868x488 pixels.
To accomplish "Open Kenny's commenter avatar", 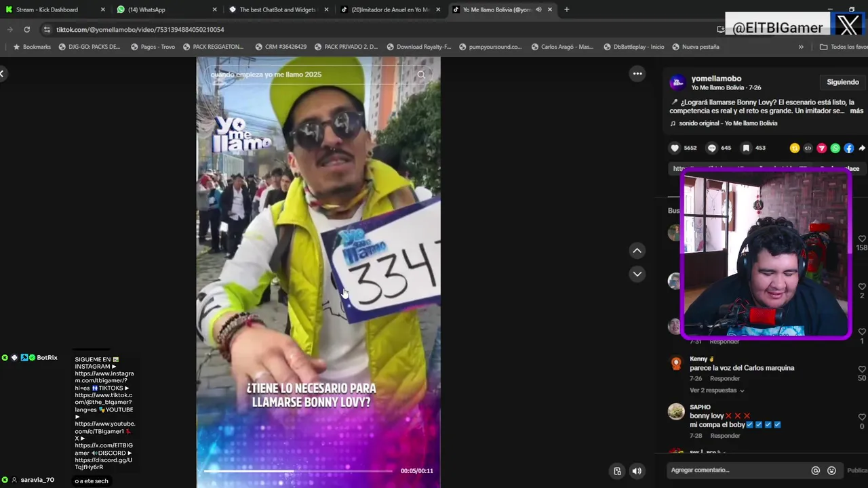I will [676, 363].
